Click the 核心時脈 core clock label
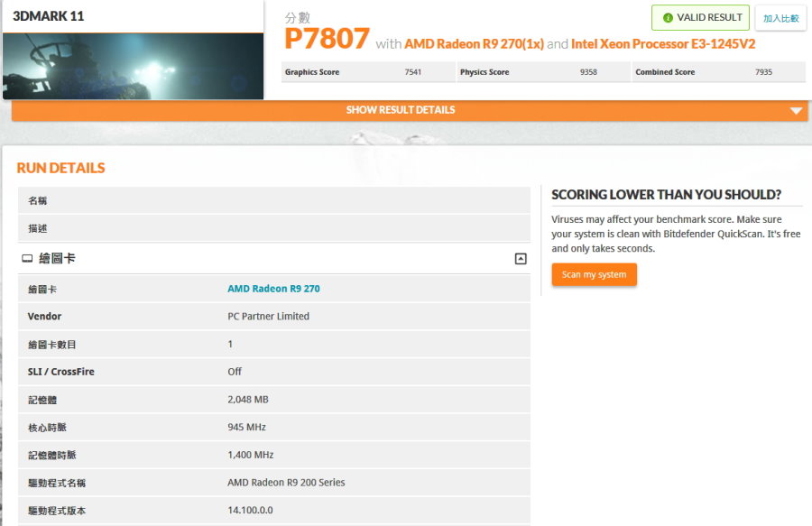Screen dimensions: 812x526 click(x=47, y=428)
